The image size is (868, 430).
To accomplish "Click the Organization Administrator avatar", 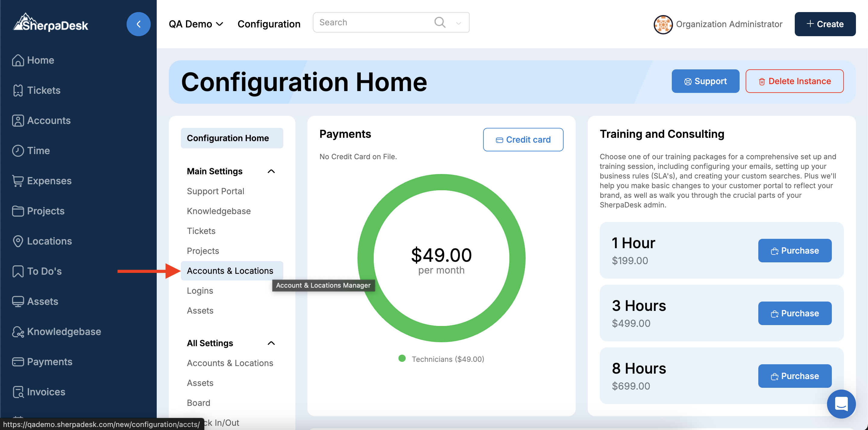I will tap(662, 24).
